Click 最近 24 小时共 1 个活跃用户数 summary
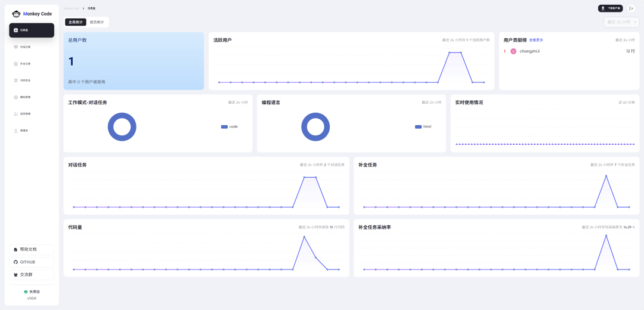 tap(466, 40)
